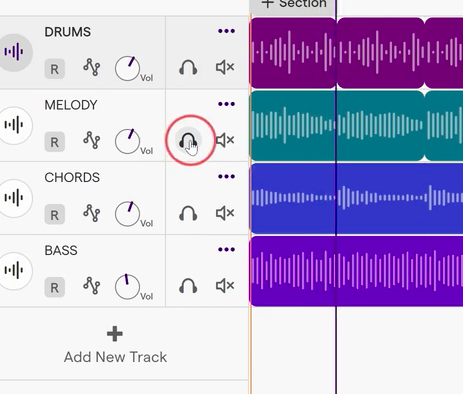Solo the DRUMS track with headphones icon

point(188,68)
